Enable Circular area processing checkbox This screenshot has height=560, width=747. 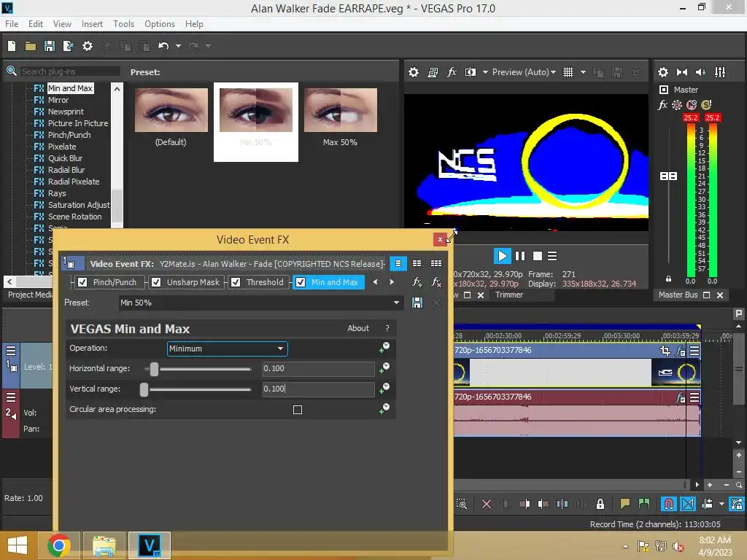tap(298, 410)
